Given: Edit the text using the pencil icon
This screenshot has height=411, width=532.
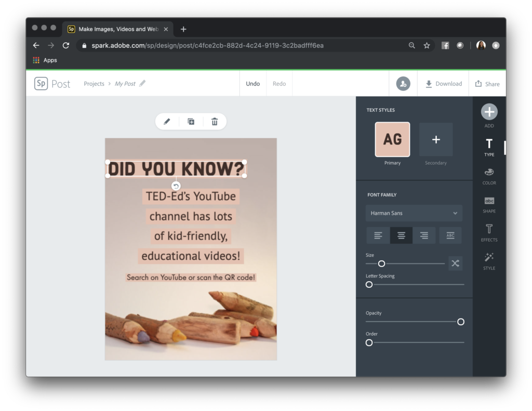Looking at the screenshot, I should (x=167, y=121).
